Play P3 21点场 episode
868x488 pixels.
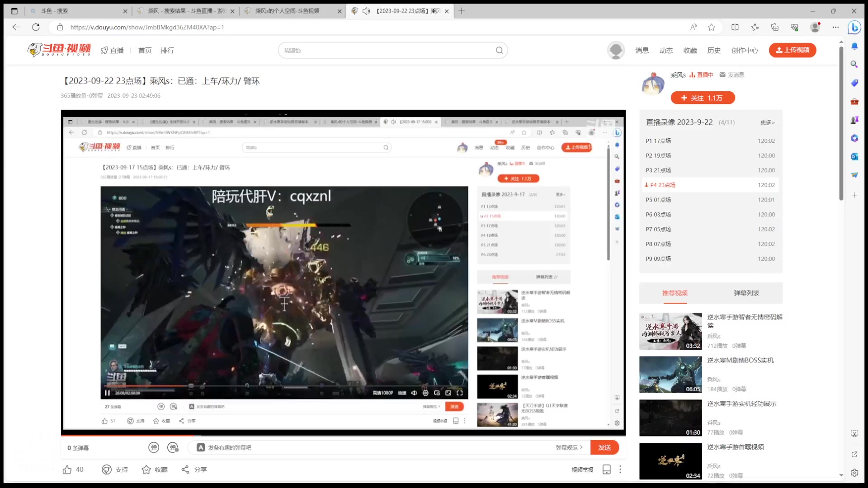coord(710,170)
